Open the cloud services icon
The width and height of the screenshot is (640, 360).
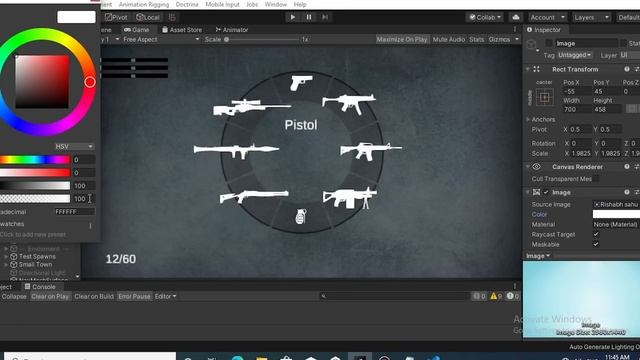pyautogui.click(x=516, y=17)
